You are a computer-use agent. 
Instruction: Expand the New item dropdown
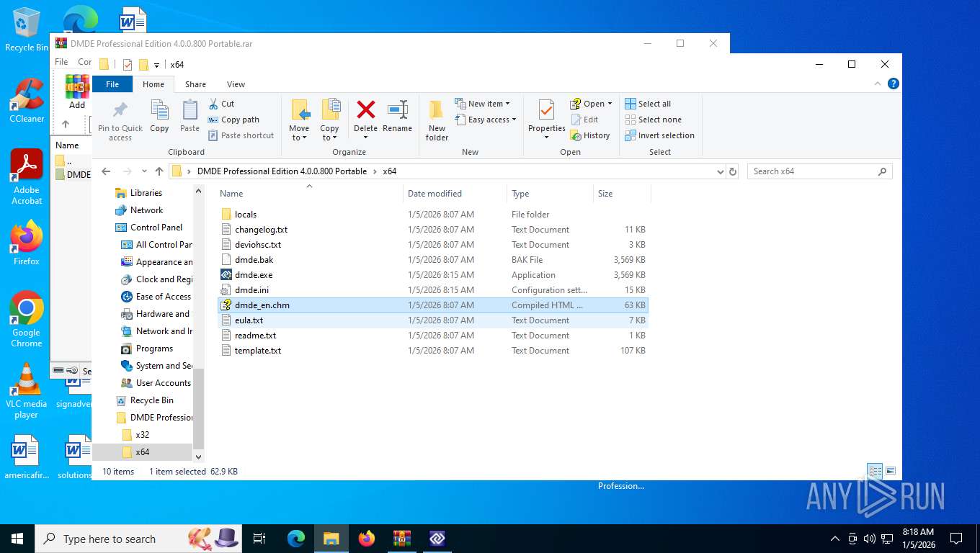[x=484, y=104]
